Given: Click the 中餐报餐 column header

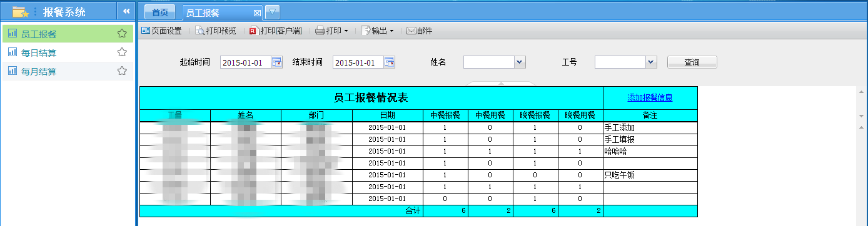Looking at the screenshot, I should click(x=445, y=115).
